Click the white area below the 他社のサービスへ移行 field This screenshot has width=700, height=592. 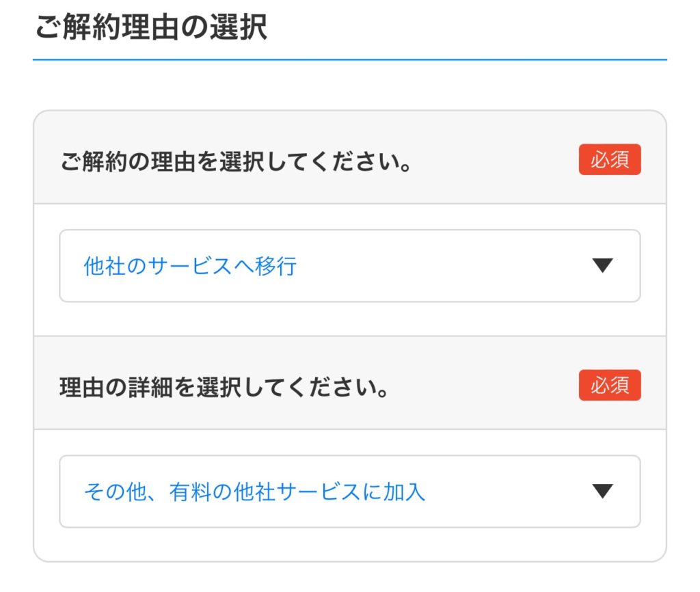[349, 319]
